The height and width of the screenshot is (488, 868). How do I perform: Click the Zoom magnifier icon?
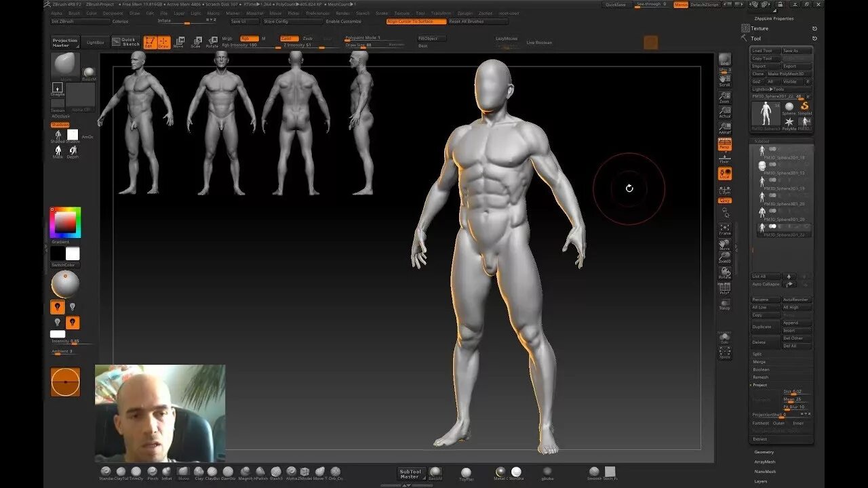tap(725, 96)
